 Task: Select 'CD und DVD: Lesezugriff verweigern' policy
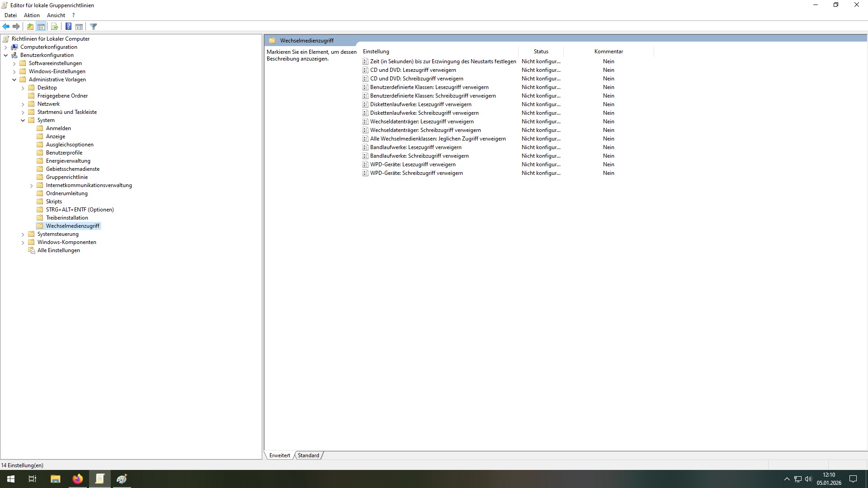(413, 70)
